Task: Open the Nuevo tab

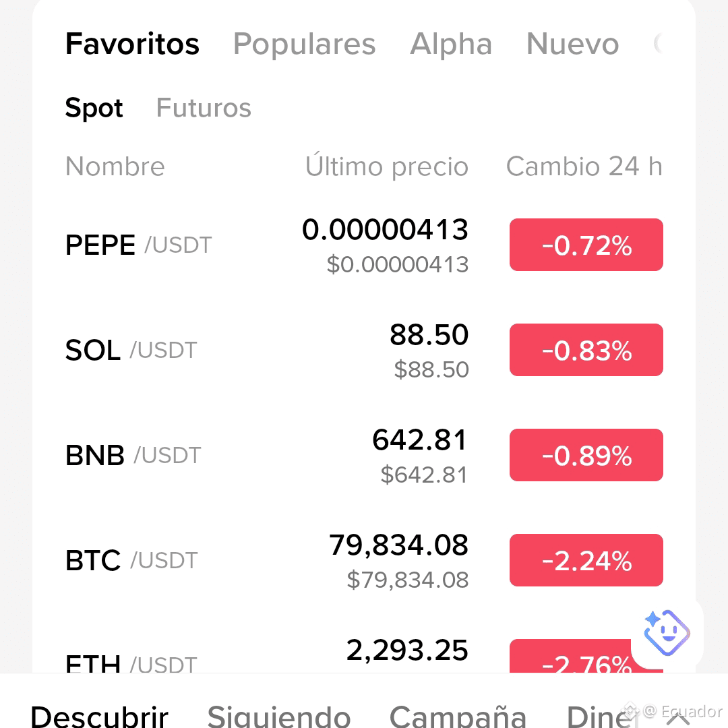Action: tap(572, 44)
